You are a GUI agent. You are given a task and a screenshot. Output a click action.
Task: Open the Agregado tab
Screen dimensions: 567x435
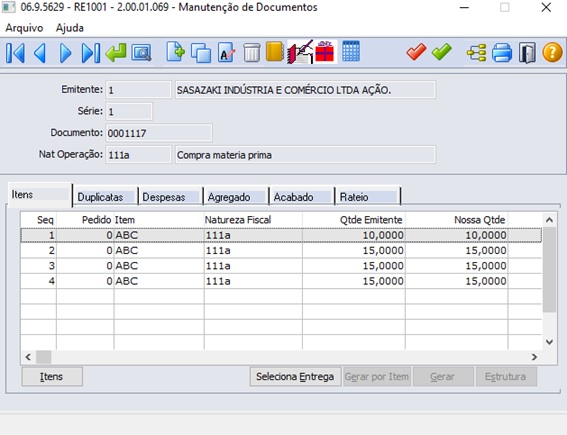[236, 197]
